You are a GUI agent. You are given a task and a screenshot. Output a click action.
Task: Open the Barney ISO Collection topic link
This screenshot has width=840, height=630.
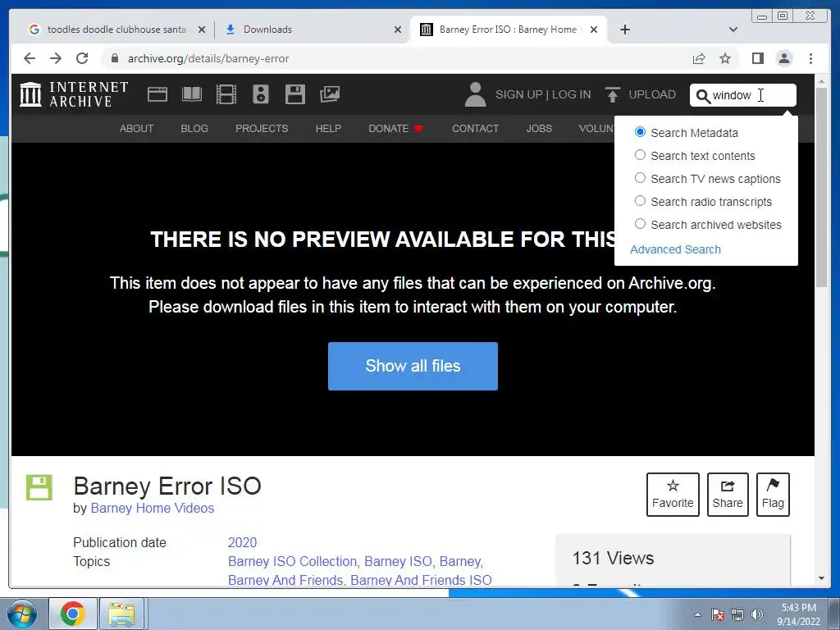click(293, 561)
